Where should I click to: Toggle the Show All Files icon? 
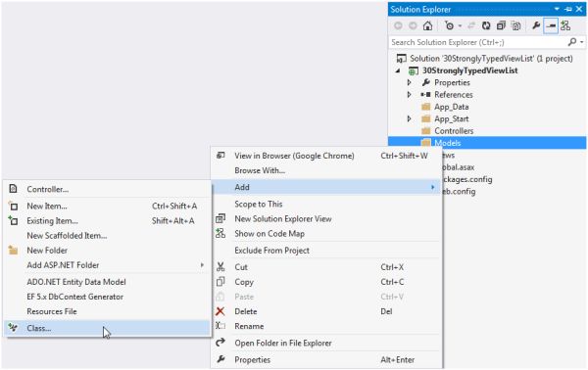click(x=516, y=25)
